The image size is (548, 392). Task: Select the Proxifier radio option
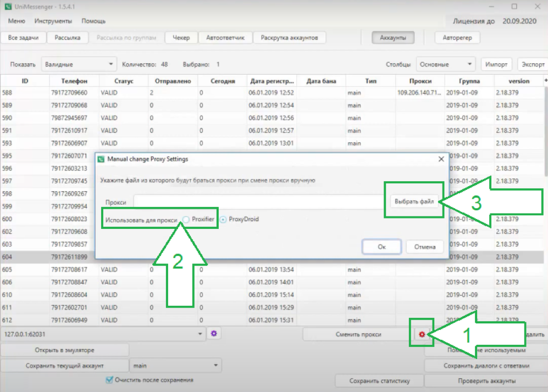pos(186,220)
